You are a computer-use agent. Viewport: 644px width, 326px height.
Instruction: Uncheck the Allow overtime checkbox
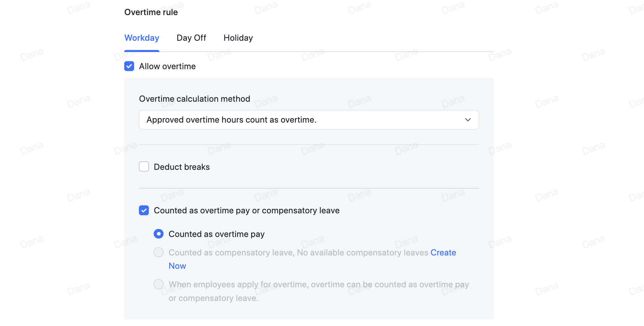(129, 66)
